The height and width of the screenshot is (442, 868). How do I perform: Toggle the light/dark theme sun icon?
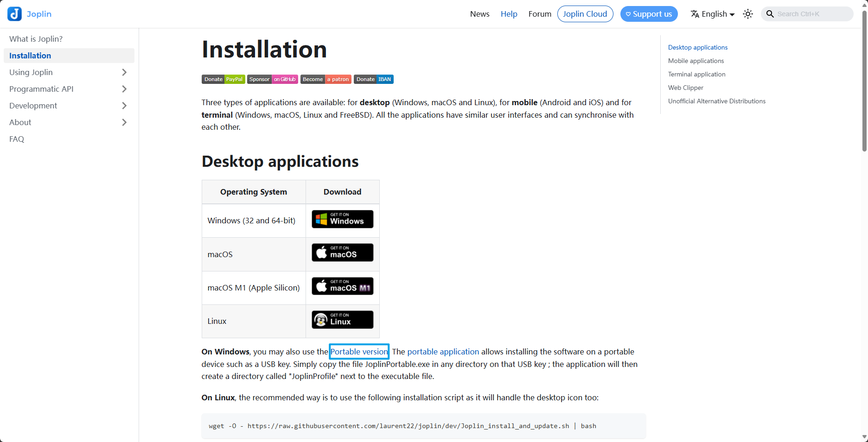[748, 14]
